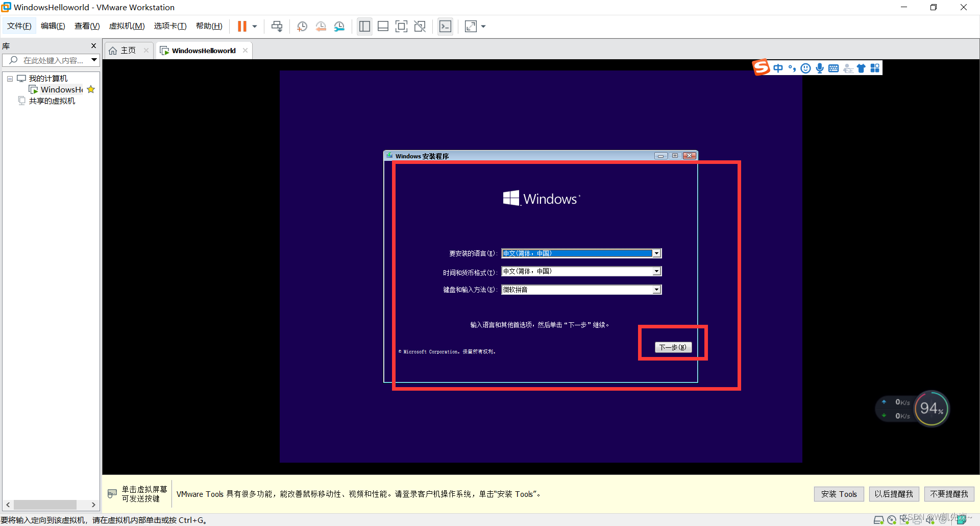The height and width of the screenshot is (526, 980).
Task: Click the green message log note icon
Action: (x=962, y=520)
